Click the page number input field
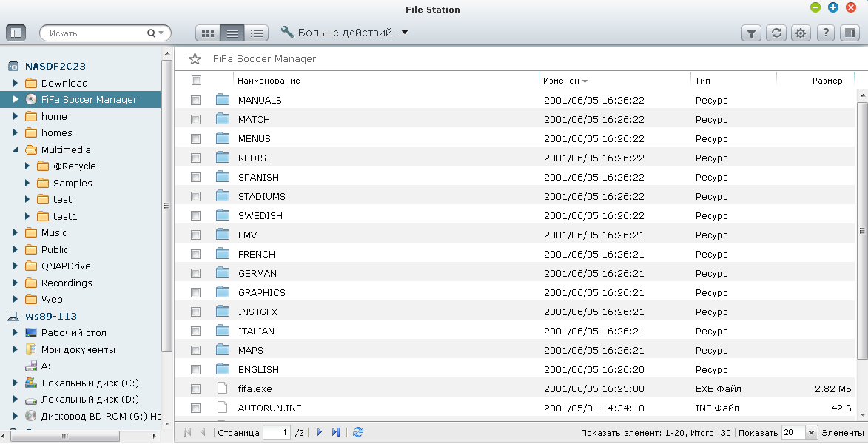Image resolution: width=868 pixels, height=444 pixels. [277, 432]
